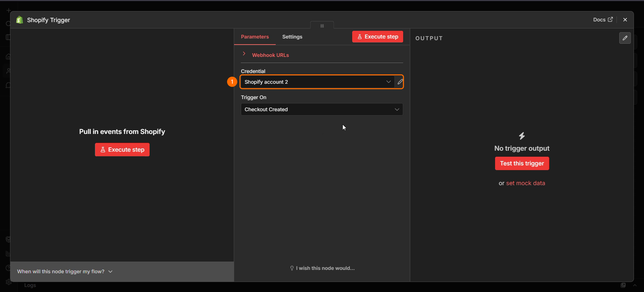
Task: Open the Docs external link
Action: [x=603, y=20]
